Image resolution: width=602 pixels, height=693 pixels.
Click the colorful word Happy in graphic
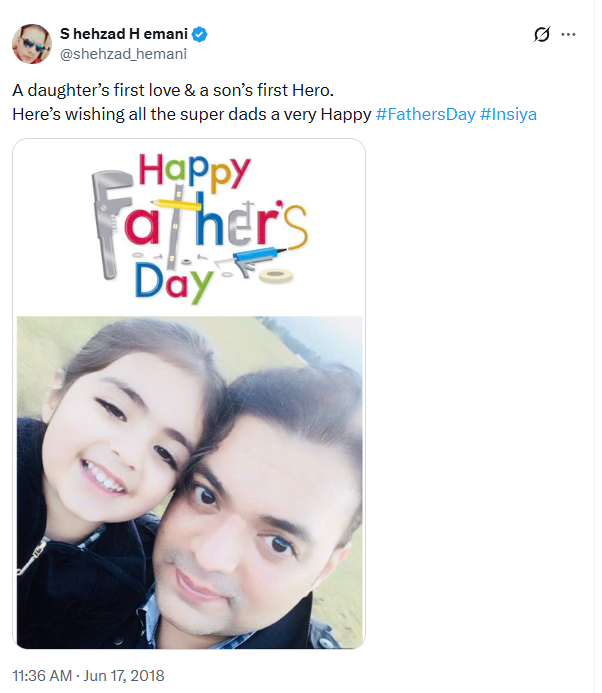(x=194, y=171)
